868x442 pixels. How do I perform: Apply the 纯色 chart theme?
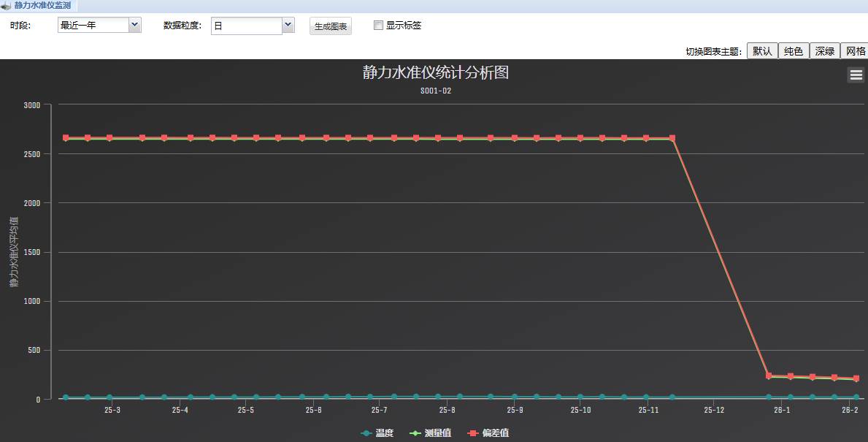point(793,51)
